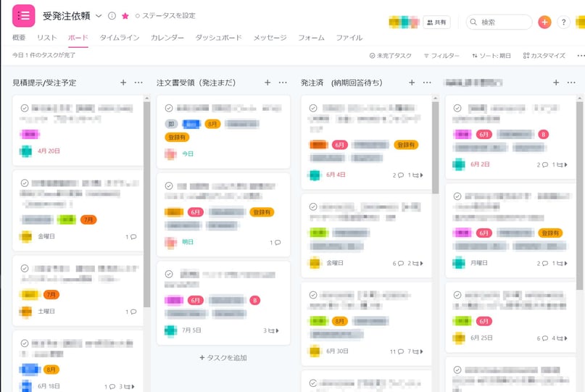Click the 登録有 tag on 今日 card
Image resolution: width=585 pixels, height=392 pixels.
(x=177, y=137)
